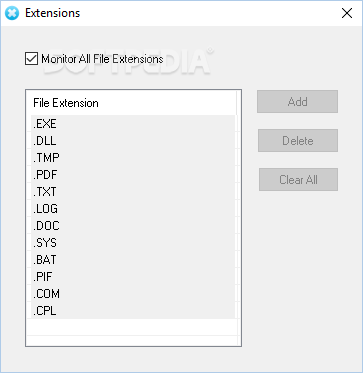This screenshot has width=363, height=373.
Task: Highlight the .DOC extension entry
Action: coord(133,226)
